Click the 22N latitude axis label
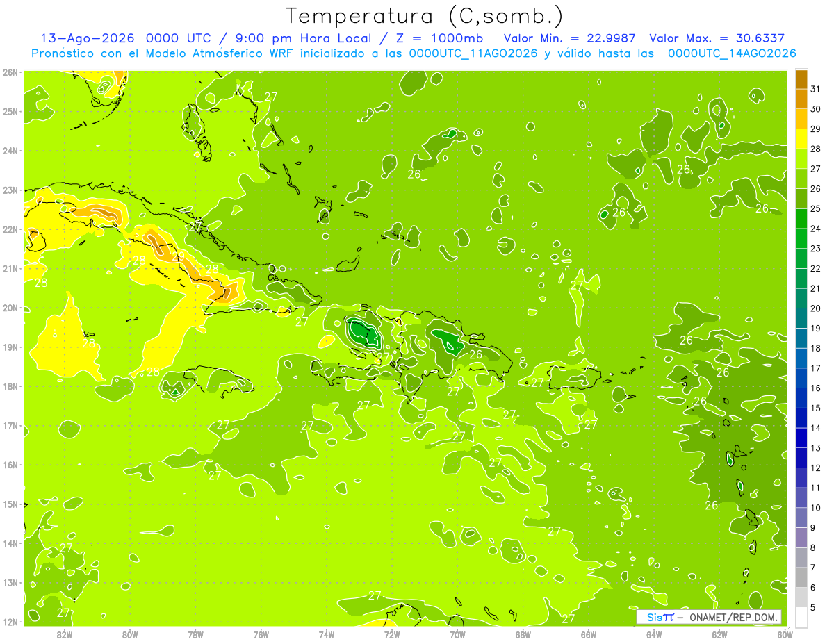This screenshot has height=644, width=834. click(x=10, y=229)
